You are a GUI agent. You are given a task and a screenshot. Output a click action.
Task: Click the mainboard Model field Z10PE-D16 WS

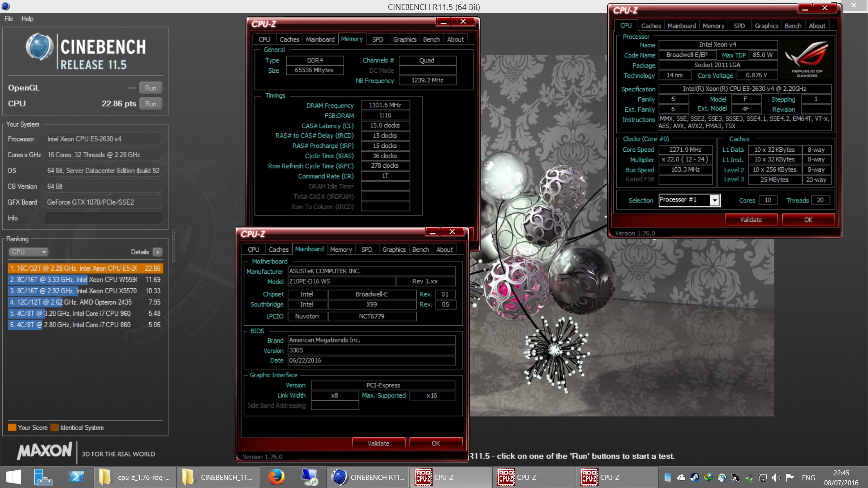[341, 282]
